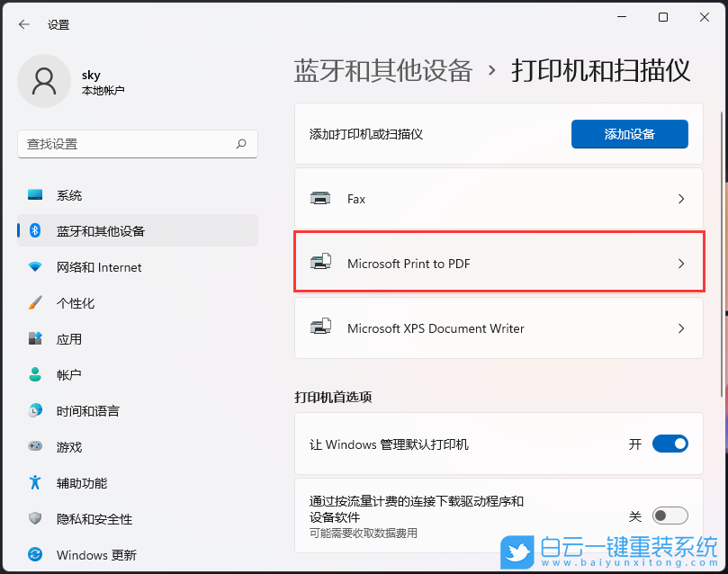728x574 pixels.
Task: Click the Microsoft Print to PDF printer icon
Action: tap(321, 264)
